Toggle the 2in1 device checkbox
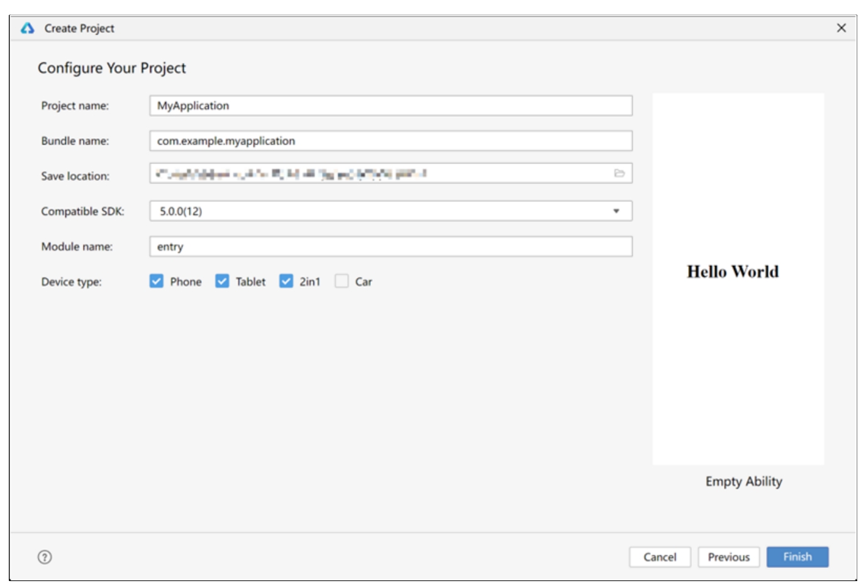 tap(286, 281)
